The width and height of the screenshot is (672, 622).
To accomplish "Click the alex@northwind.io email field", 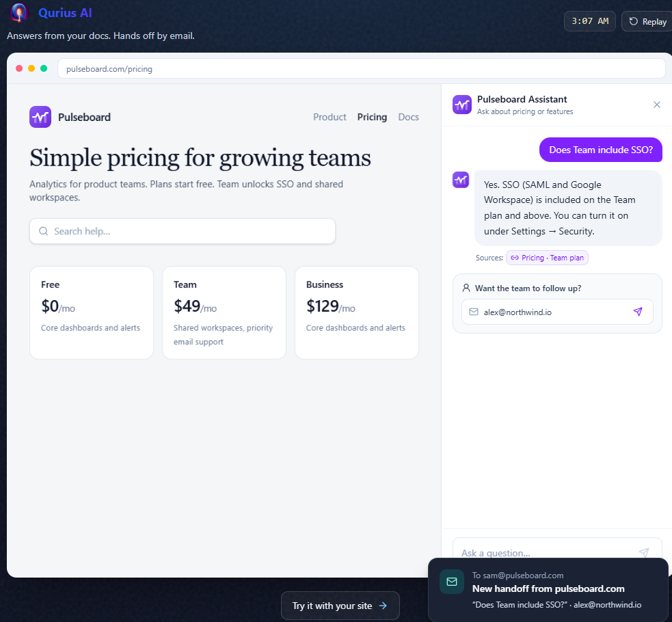I will pos(557,312).
